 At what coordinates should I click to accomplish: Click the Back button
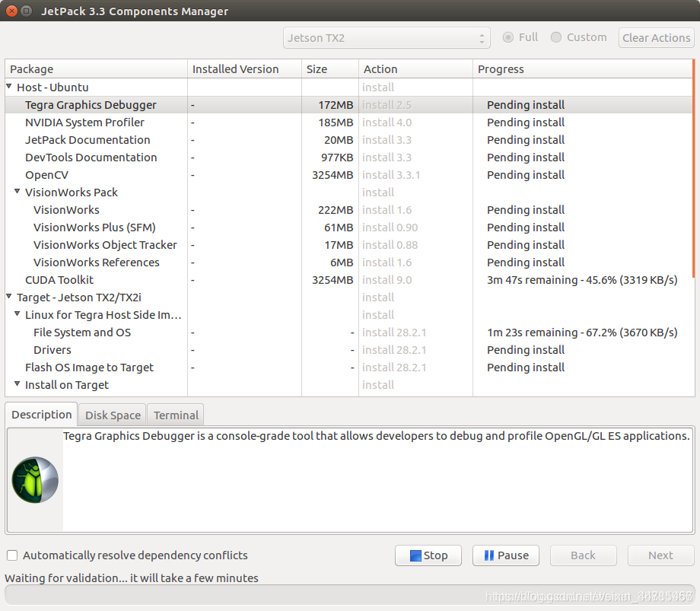pyautogui.click(x=583, y=555)
